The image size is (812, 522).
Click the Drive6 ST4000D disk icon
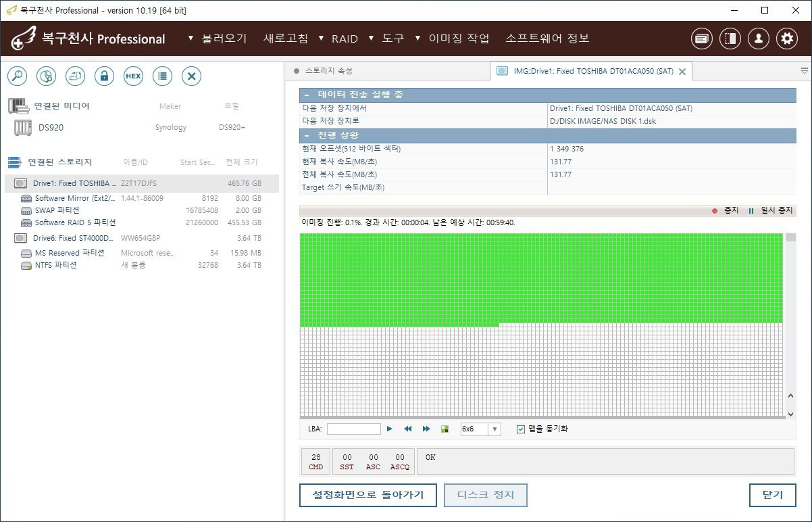point(21,238)
